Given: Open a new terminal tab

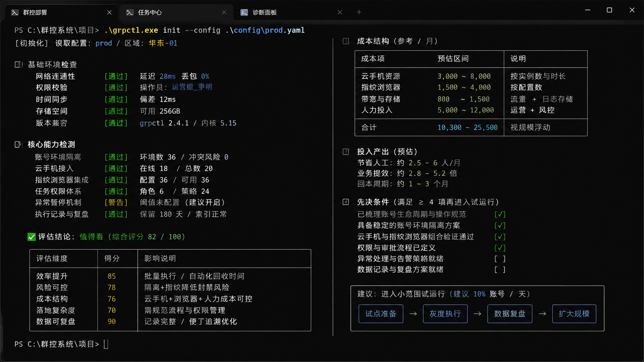Looking at the screenshot, I should pyautogui.click(x=359, y=12).
